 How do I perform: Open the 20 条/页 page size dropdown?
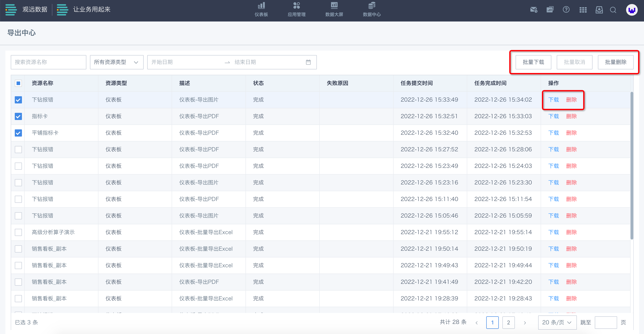tap(557, 322)
